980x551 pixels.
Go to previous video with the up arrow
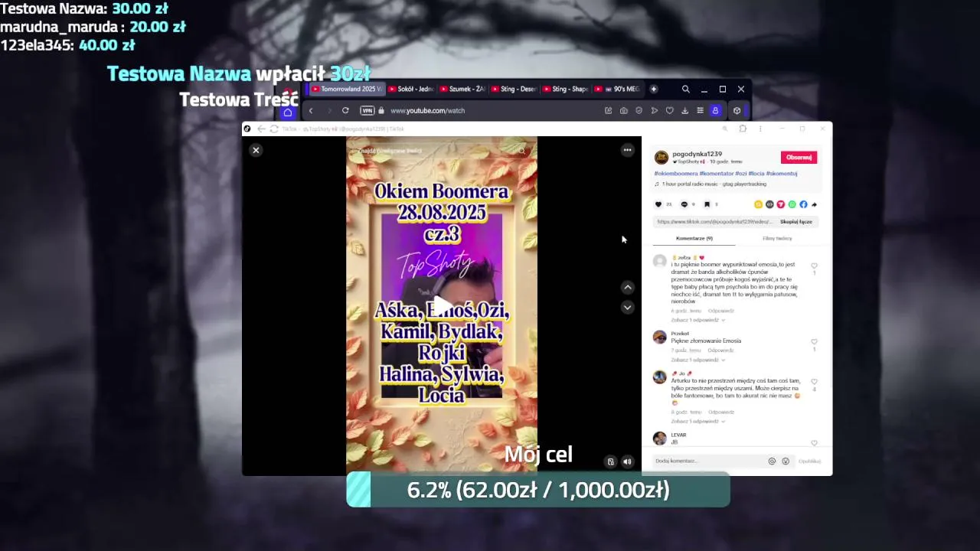click(627, 288)
